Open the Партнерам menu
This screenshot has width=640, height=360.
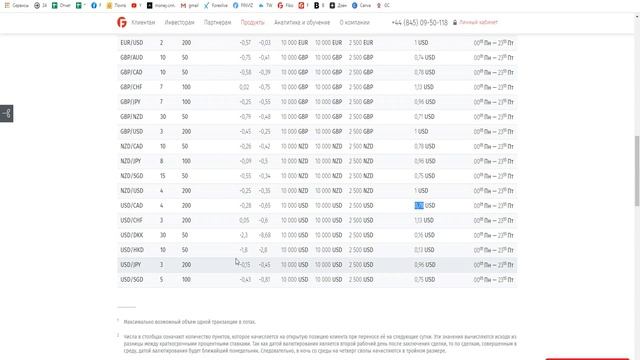pyautogui.click(x=218, y=22)
